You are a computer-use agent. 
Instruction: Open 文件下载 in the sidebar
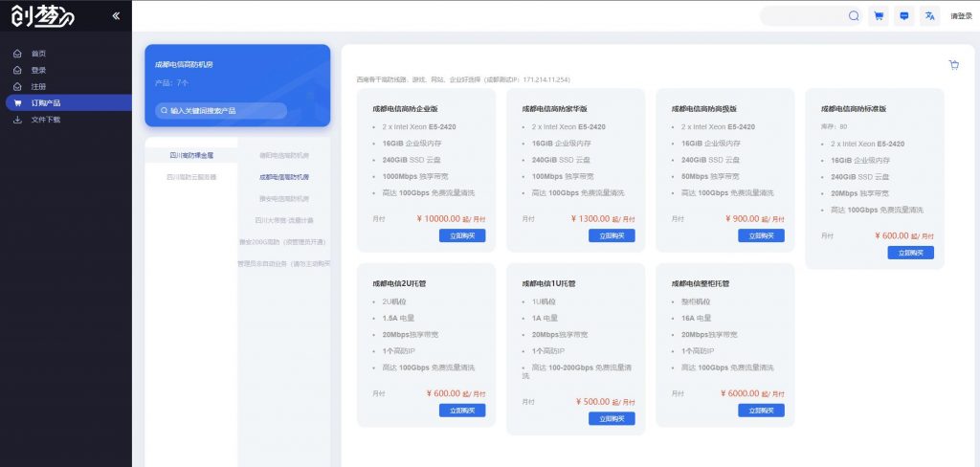point(46,120)
